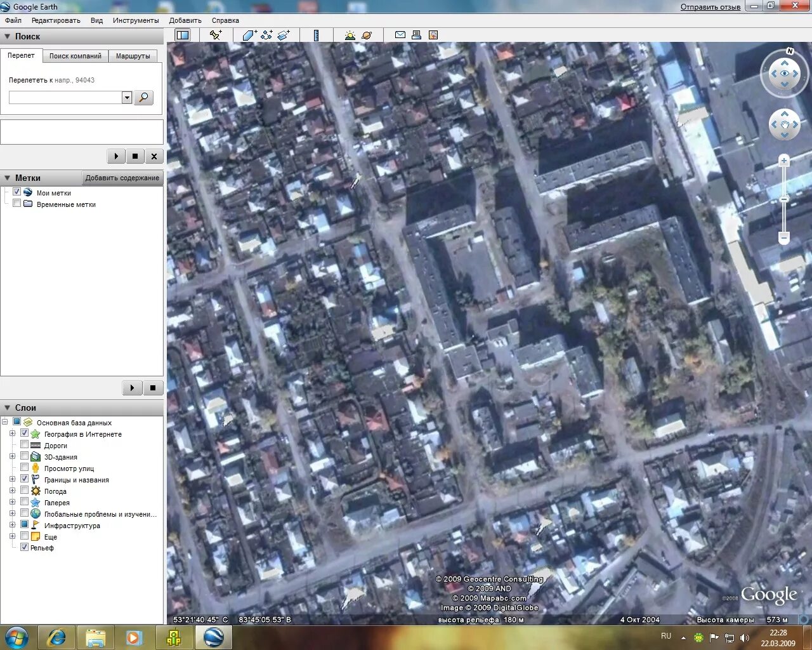
Task: Click the email envelope toolbar icon
Action: coord(400,35)
